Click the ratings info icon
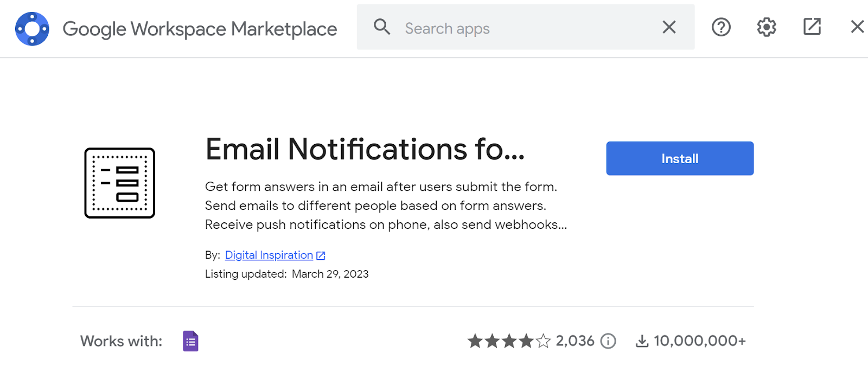 (608, 341)
